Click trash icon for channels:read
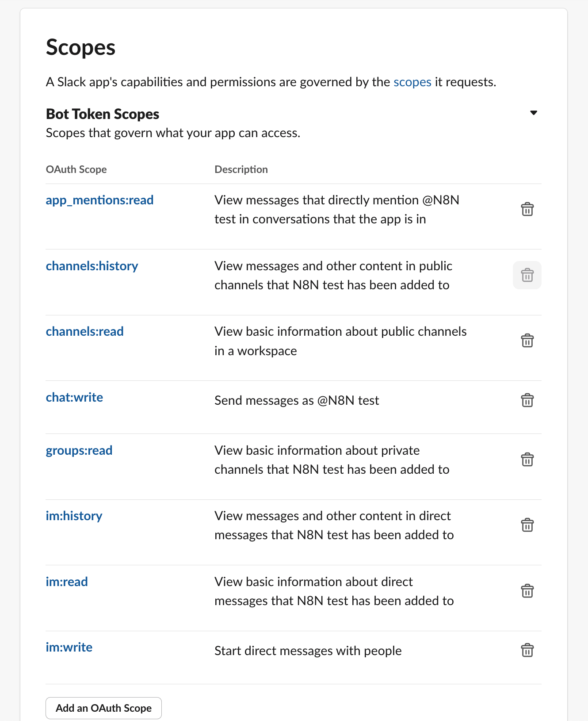 click(527, 341)
